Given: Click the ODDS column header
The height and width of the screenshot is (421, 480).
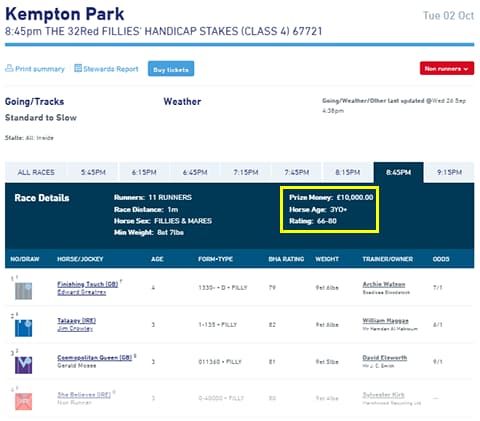Looking at the screenshot, I should (441, 259).
